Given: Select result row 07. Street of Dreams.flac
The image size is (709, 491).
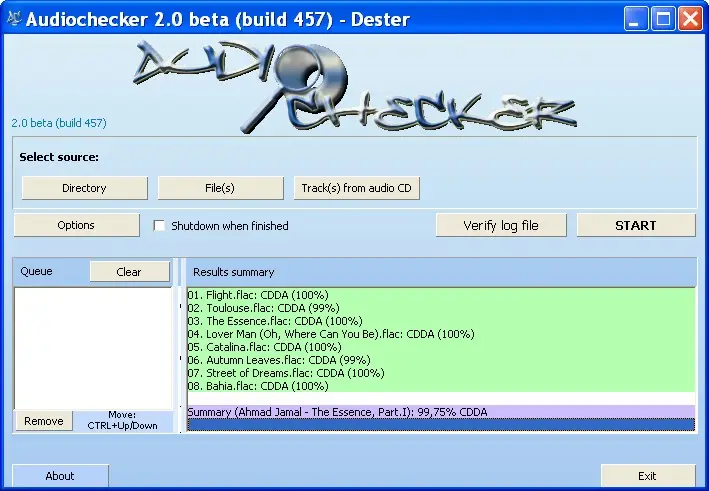Looking at the screenshot, I should (x=441, y=373).
